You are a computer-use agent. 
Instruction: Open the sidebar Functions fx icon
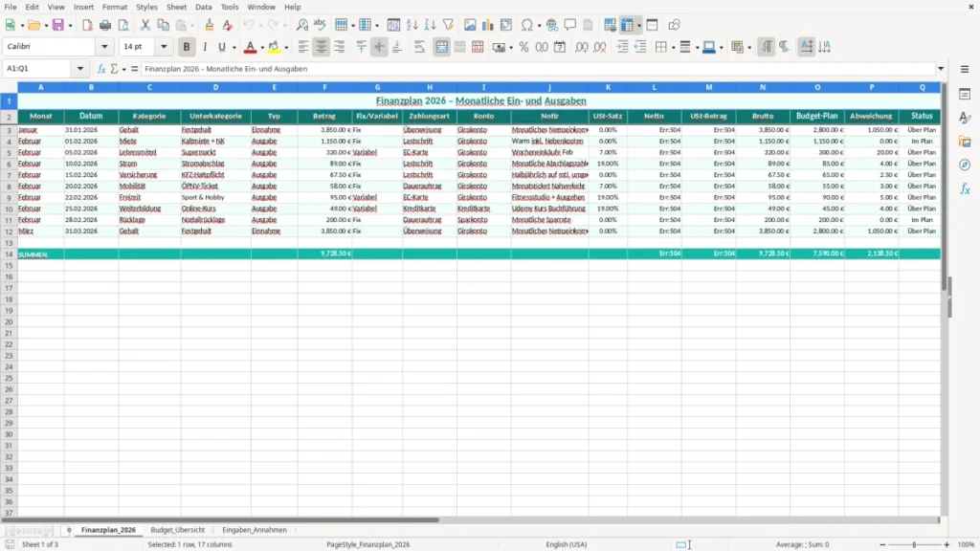(x=965, y=188)
